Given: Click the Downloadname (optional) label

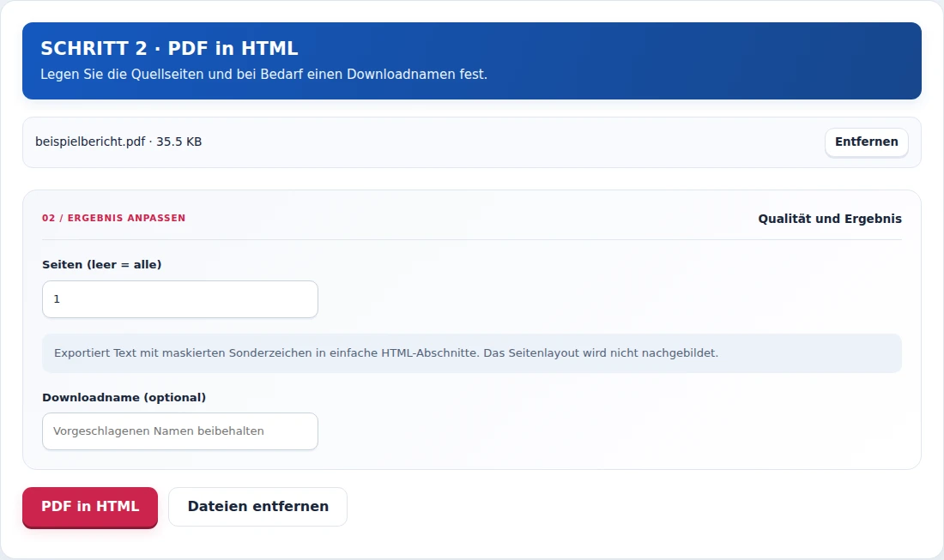Looking at the screenshot, I should tap(124, 398).
